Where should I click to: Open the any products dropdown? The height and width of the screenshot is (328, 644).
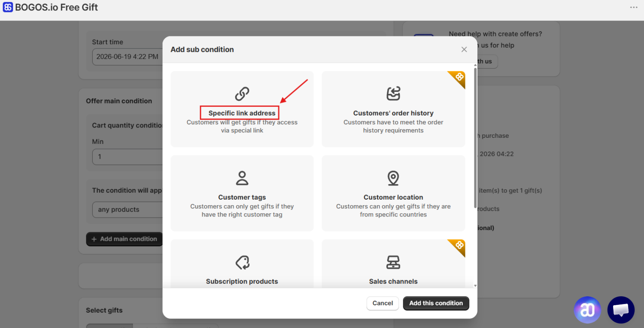click(128, 210)
